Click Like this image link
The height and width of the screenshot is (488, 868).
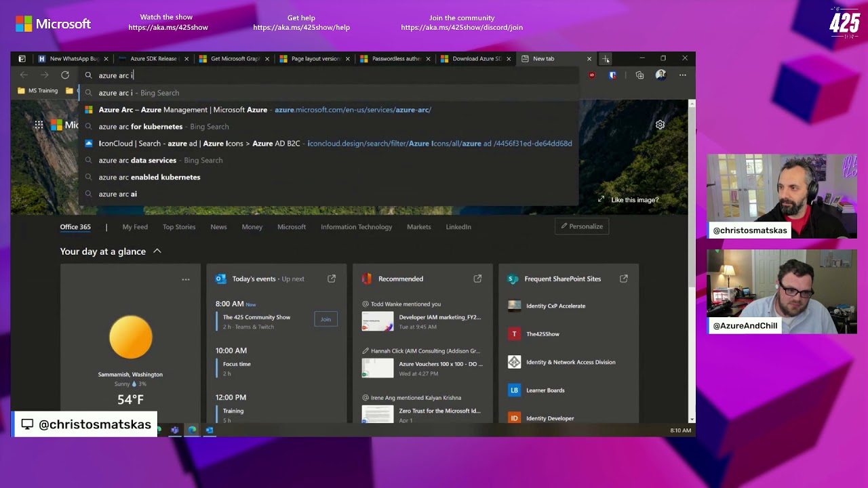tap(628, 200)
